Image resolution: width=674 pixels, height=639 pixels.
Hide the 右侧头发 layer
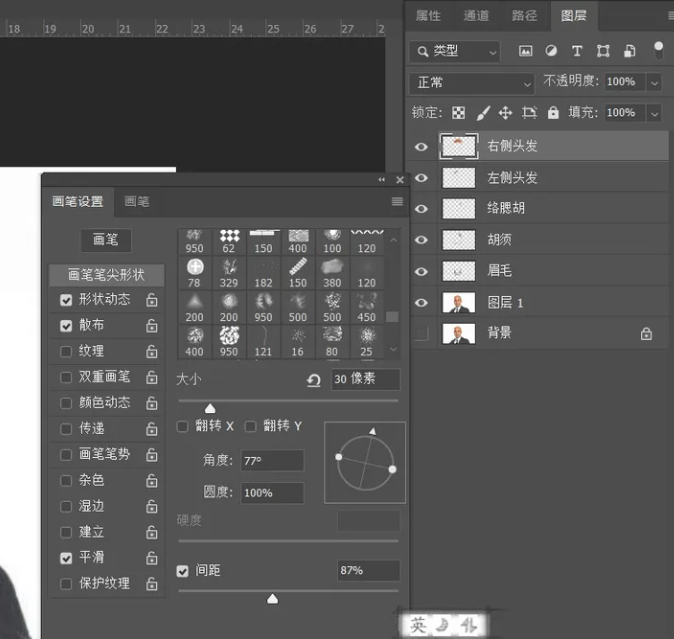[421, 147]
